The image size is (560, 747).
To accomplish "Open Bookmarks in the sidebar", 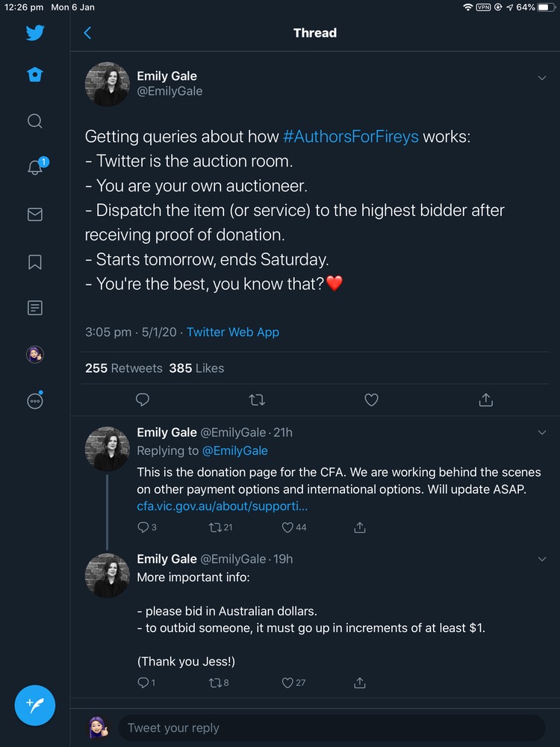I will pos(35,261).
